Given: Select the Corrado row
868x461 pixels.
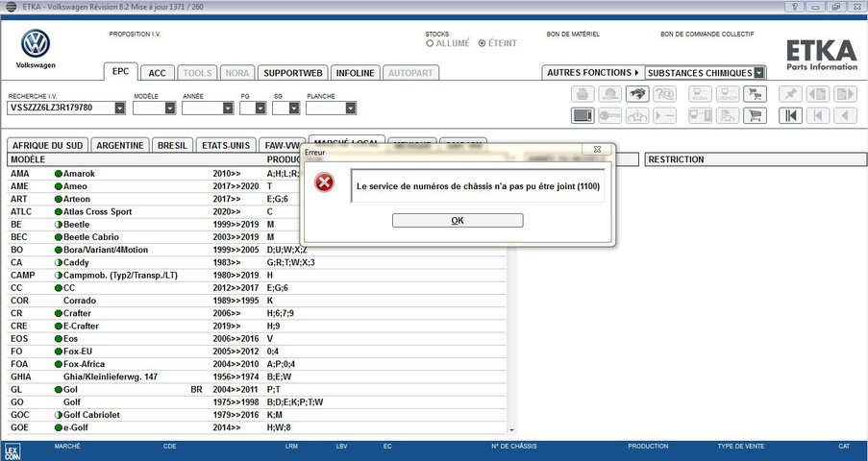Looking at the screenshot, I should [258, 301].
